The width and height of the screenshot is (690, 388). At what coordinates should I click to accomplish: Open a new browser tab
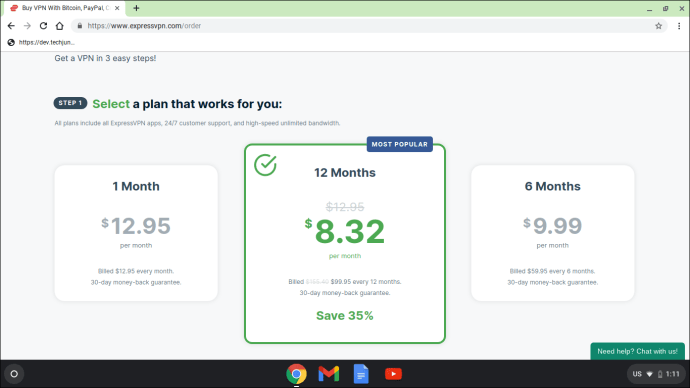pos(136,8)
